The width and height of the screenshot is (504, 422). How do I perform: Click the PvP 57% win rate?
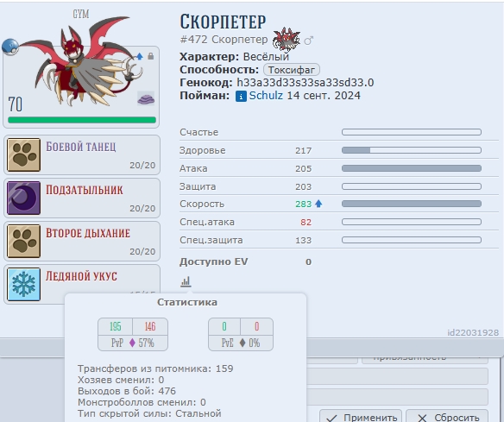146,343
